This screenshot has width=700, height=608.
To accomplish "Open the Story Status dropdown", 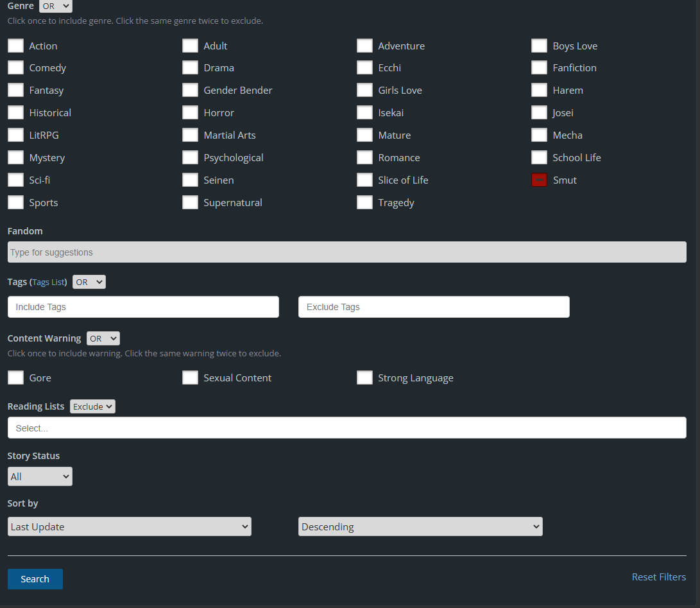I will pos(40,476).
